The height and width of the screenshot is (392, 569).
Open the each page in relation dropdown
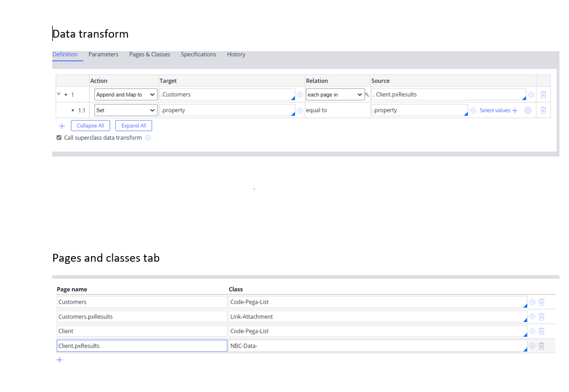point(335,94)
